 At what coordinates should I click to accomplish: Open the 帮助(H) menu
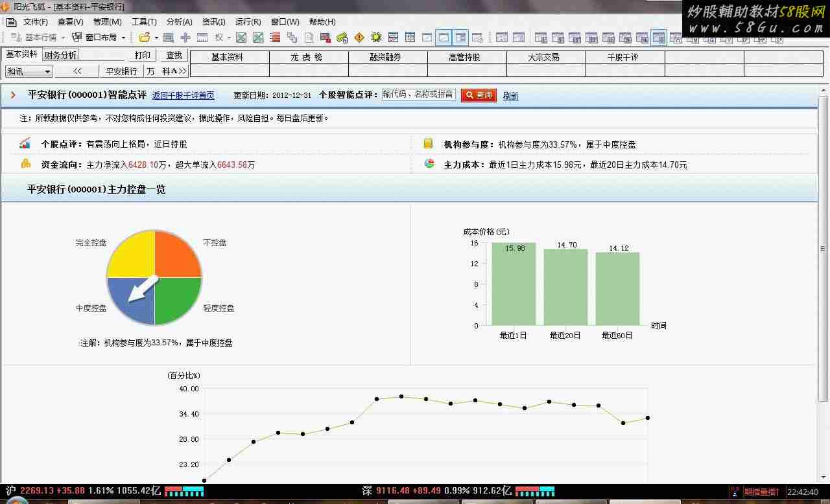[322, 22]
